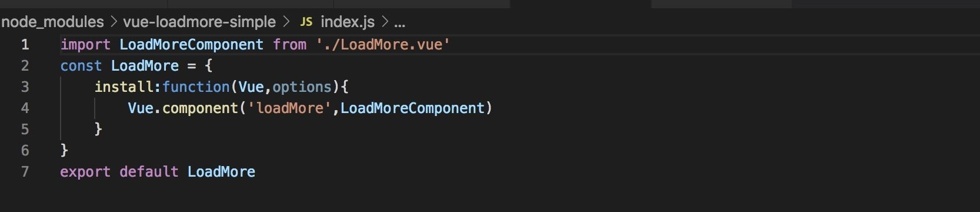Click the install keyword on line 3

coord(124,87)
